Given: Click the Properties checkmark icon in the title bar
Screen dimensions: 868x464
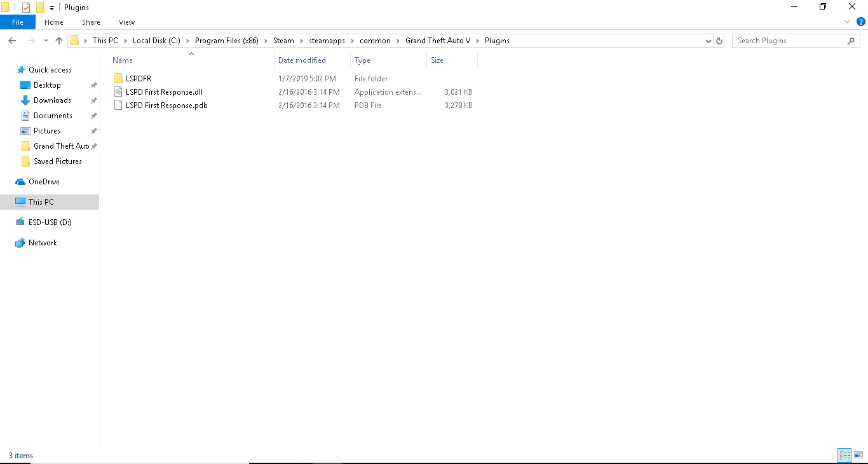Looking at the screenshot, I should coord(26,8).
